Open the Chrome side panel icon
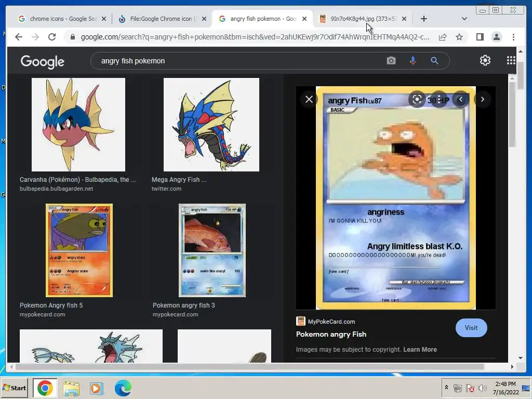Screen dimensions: 532x399 (x=480, y=37)
